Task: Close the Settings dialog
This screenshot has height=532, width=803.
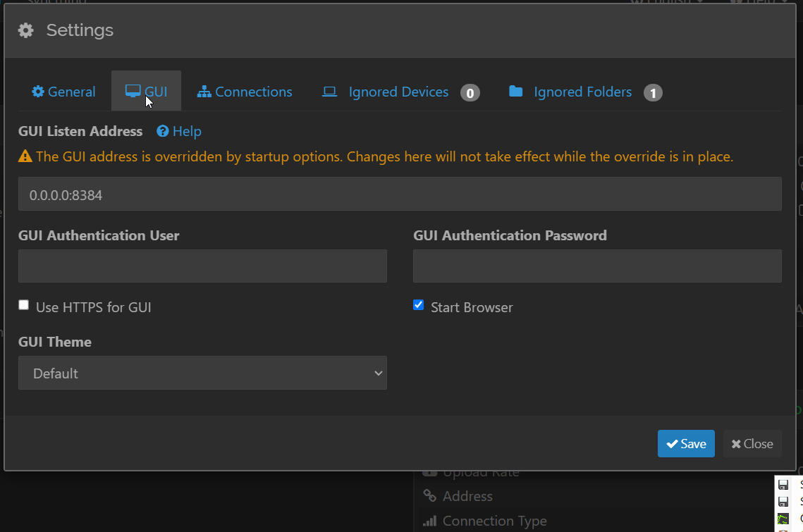Action: click(x=752, y=443)
